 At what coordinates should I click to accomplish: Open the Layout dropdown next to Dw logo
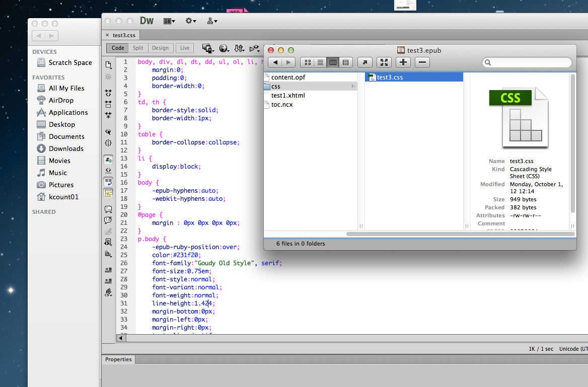(x=169, y=21)
